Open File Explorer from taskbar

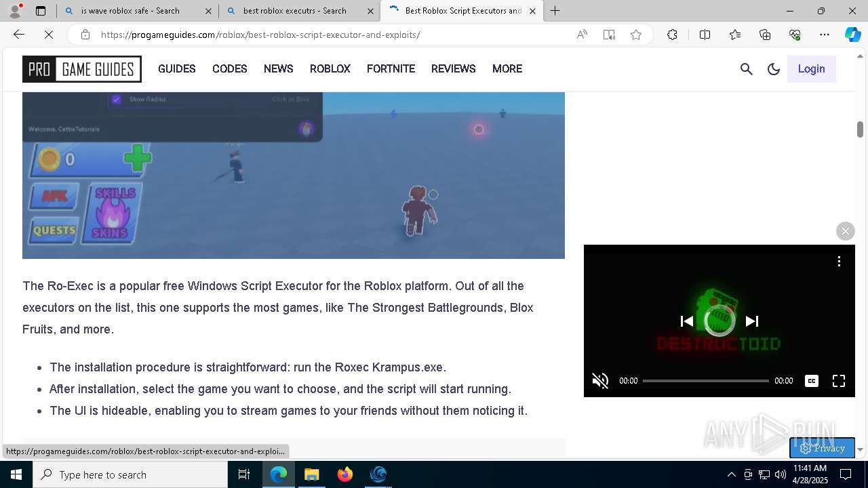click(x=311, y=474)
